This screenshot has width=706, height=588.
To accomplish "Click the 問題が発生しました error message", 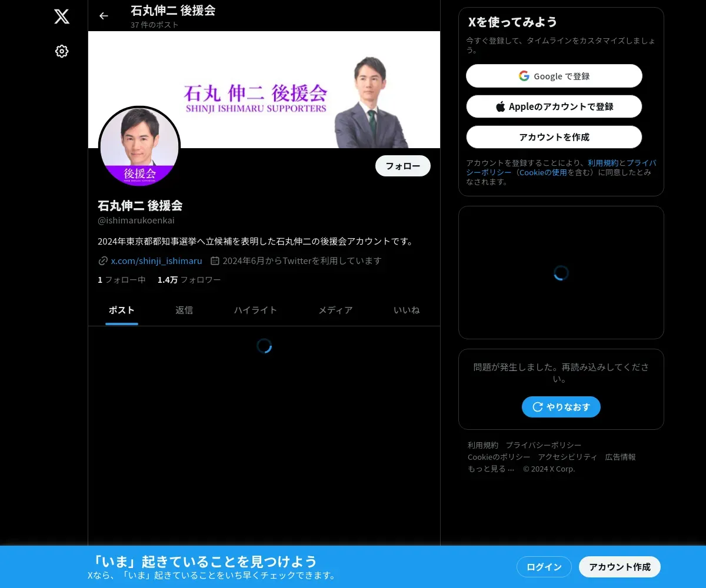I will (x=561, y=373).
